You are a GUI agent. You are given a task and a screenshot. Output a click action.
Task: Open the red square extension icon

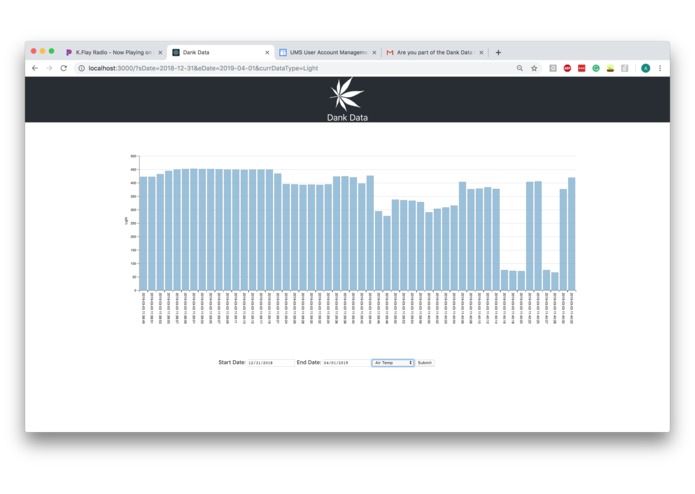tap(582, 68)
